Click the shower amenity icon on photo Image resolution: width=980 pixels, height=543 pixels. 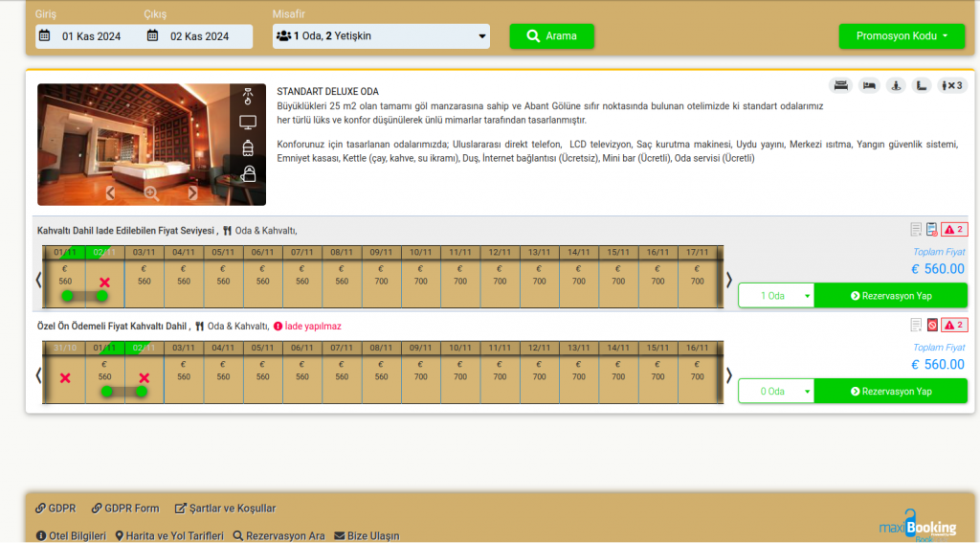point(248,97)
